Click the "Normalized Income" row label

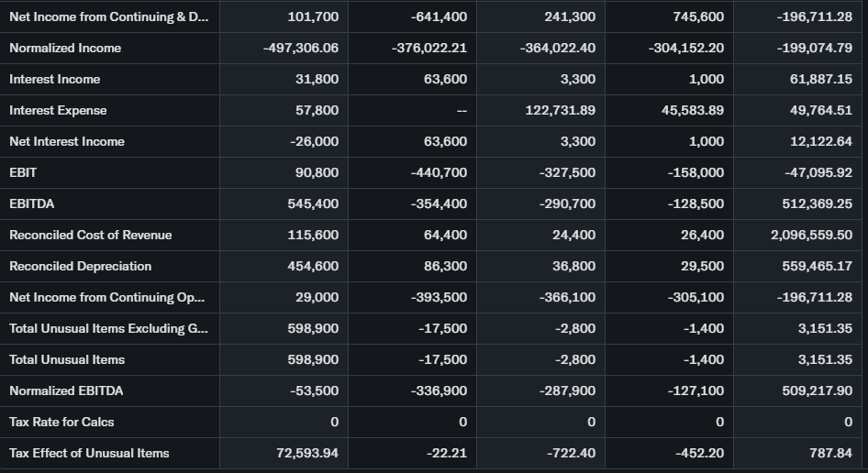(65, 48)
